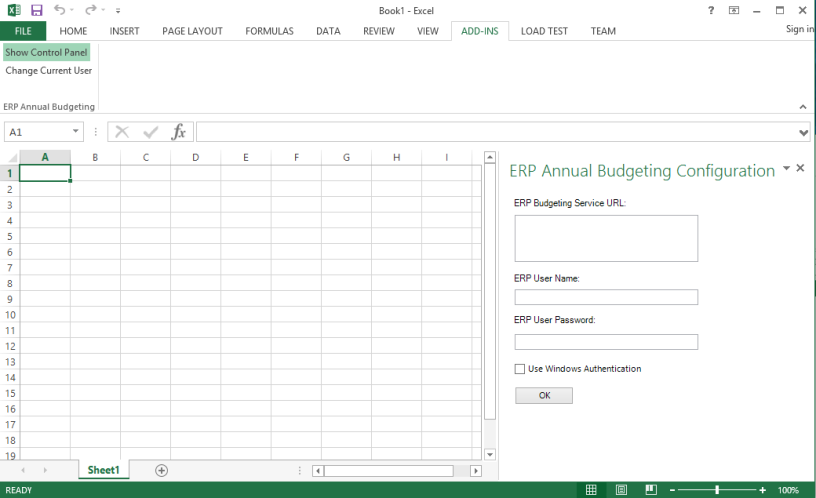Click Show Control Panel button
The image size is (816, 498).
[46, 52]
